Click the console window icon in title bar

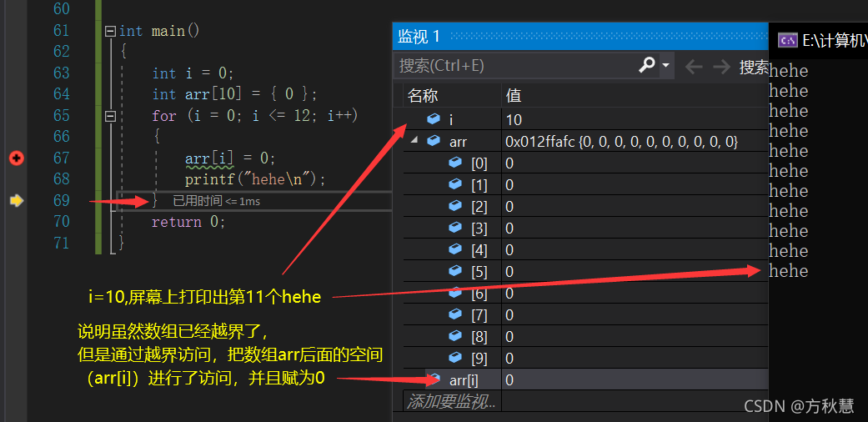pos(787,40)
